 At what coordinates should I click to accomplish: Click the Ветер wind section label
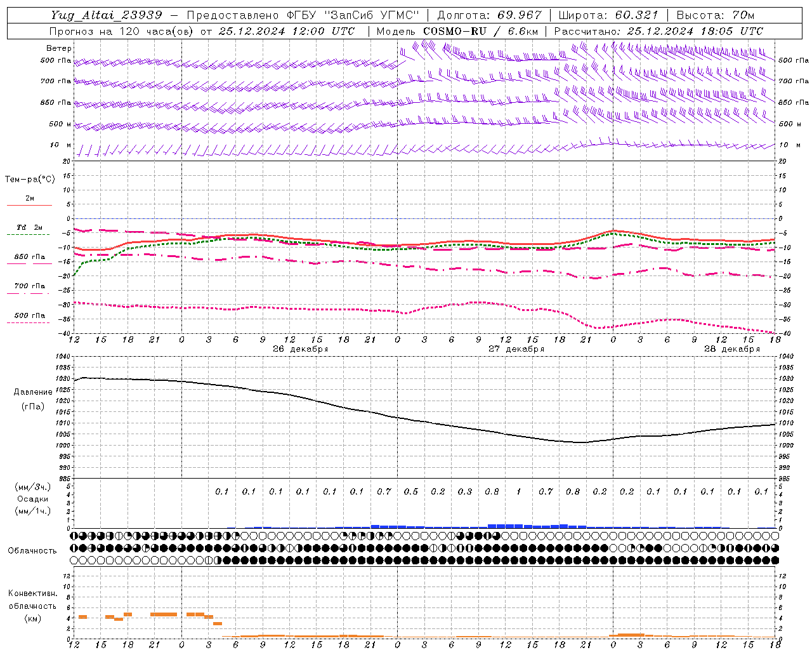[x=59, y=48]
